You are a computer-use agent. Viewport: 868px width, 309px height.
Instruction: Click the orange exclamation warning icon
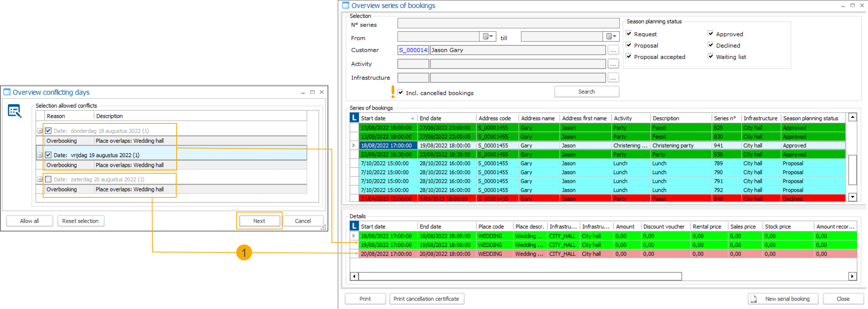(x=393, y=92)
